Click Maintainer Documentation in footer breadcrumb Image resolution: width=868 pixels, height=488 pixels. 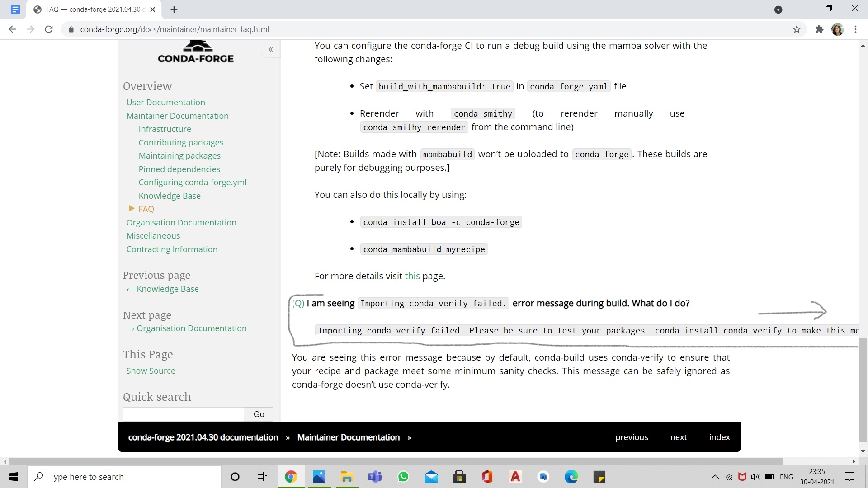click(349, 437)
